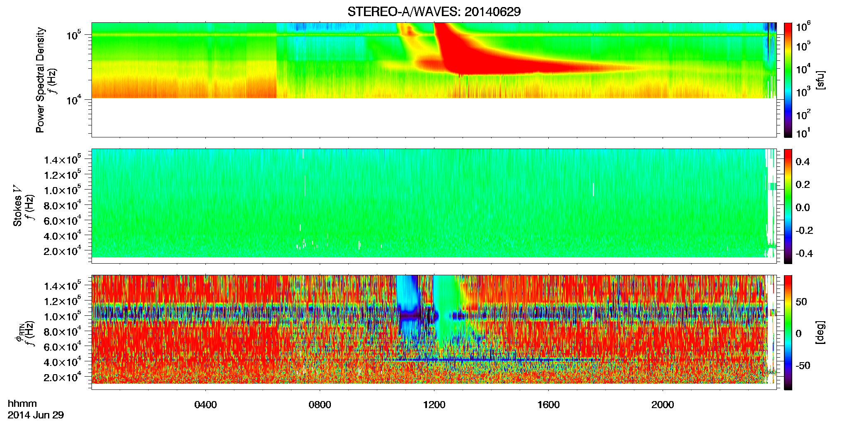Click the 0800 time axis label
This screenshot has width=868, height=447.
(320, 405)
